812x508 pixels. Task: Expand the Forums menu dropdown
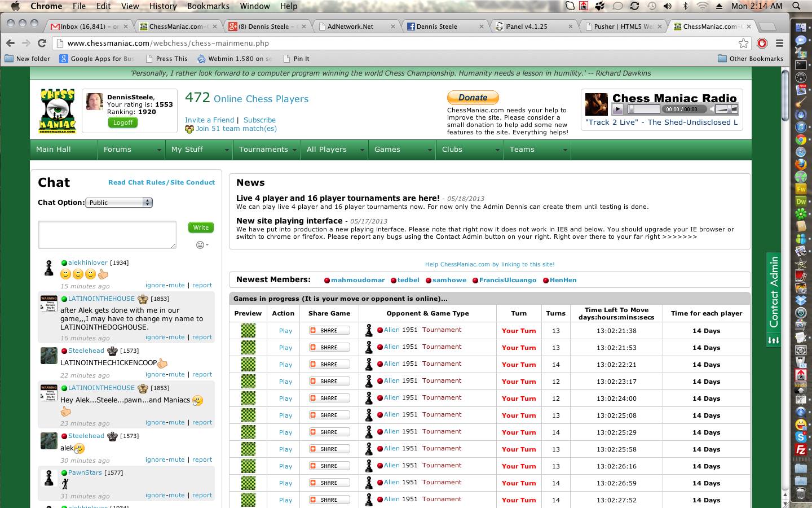pyautogui.click(x=159, y=150)
